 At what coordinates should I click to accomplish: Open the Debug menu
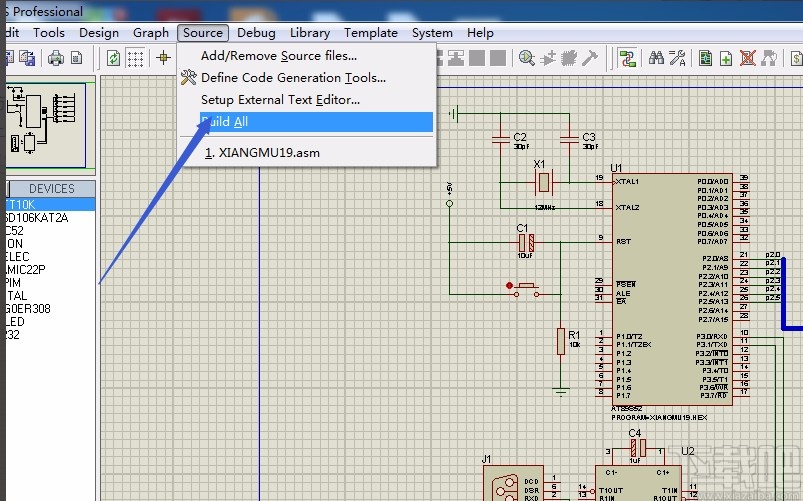point(256,33)
